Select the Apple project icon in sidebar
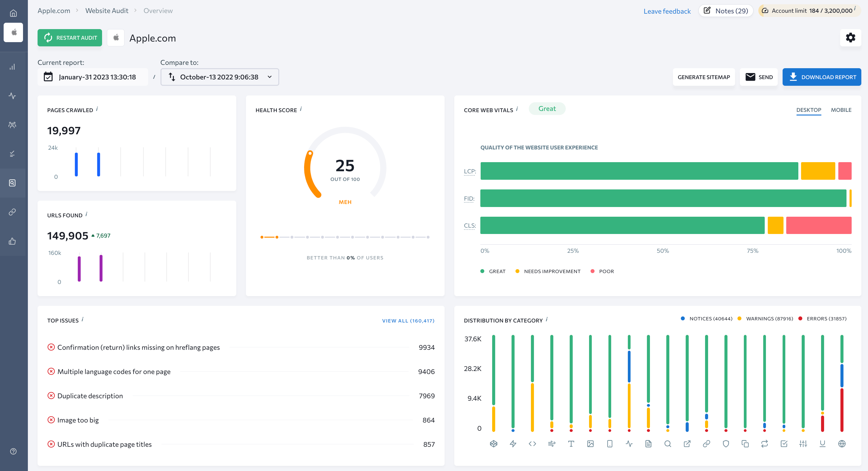Screen dimensions: 868x471 click(x=14, y=32)
